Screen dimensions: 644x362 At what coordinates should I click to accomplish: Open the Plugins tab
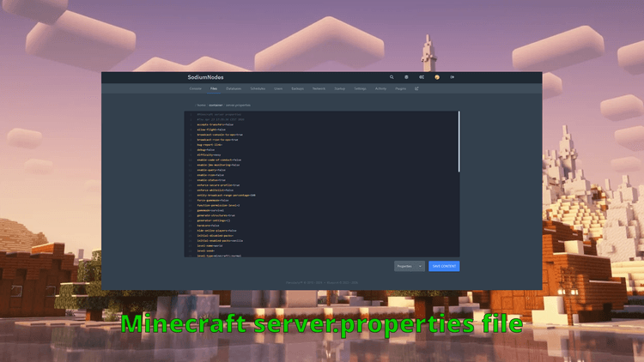pyautogui.click(x=400, y=88)
